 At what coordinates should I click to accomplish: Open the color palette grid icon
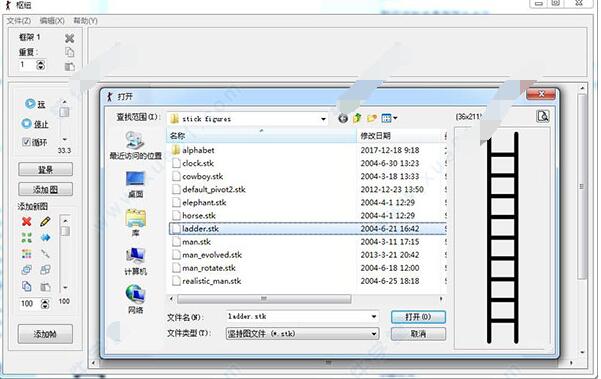coord(26,254)
